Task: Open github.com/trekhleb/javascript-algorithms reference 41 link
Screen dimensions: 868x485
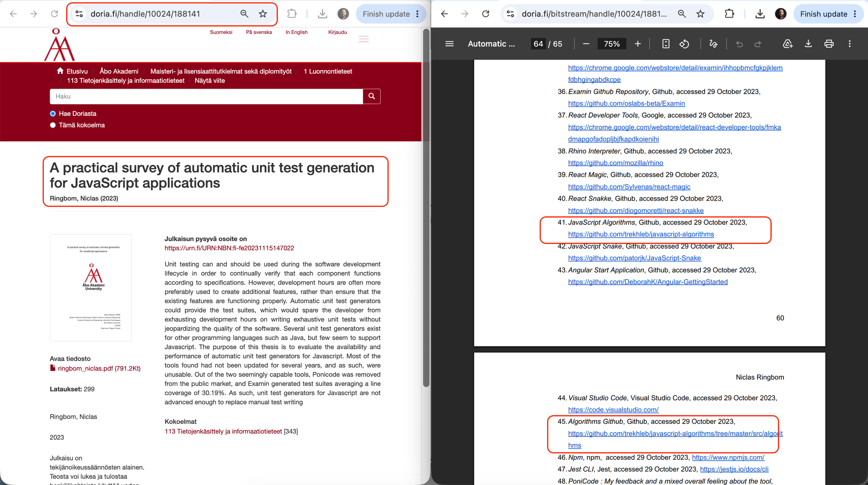Action: point(641,234)
